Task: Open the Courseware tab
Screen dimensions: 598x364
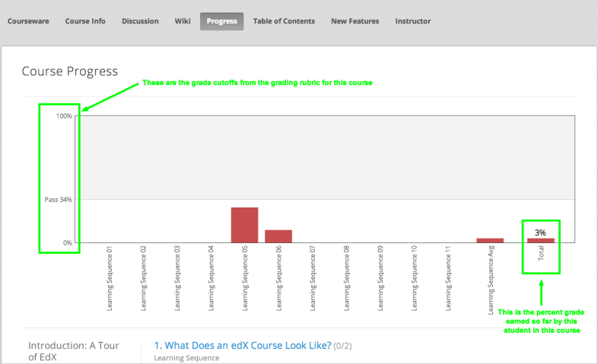Action: pyautogui.click(x=28, y=21)
